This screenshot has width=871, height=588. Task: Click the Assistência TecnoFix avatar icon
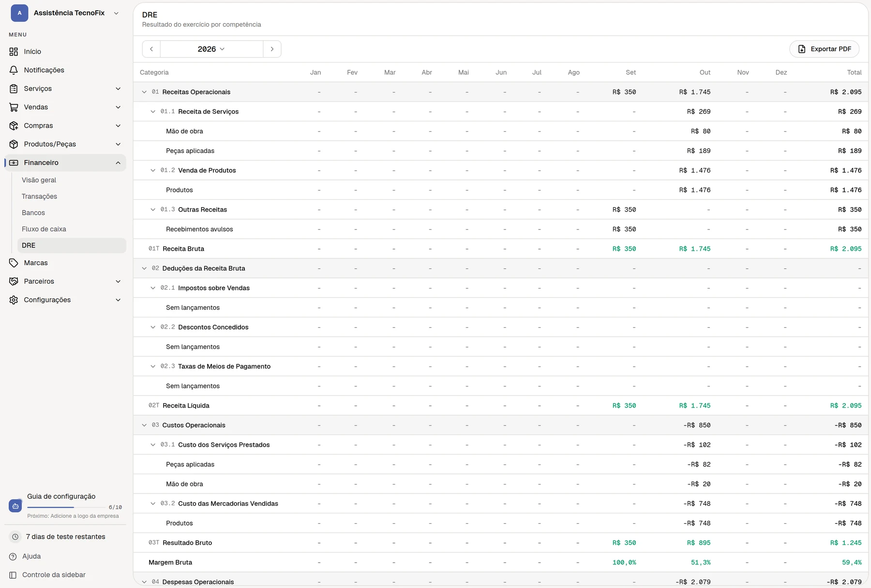19,13
